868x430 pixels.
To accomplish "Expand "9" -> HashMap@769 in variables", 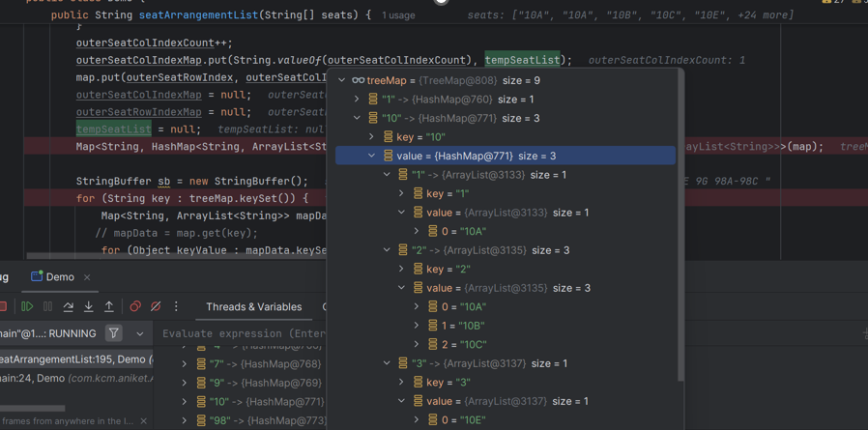I will click(185, 383).
